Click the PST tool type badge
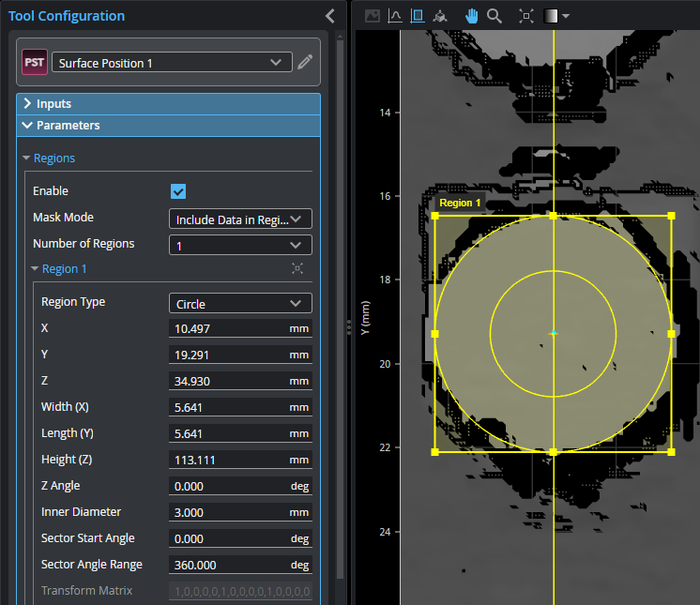700x605 pixels. point(35,62)
